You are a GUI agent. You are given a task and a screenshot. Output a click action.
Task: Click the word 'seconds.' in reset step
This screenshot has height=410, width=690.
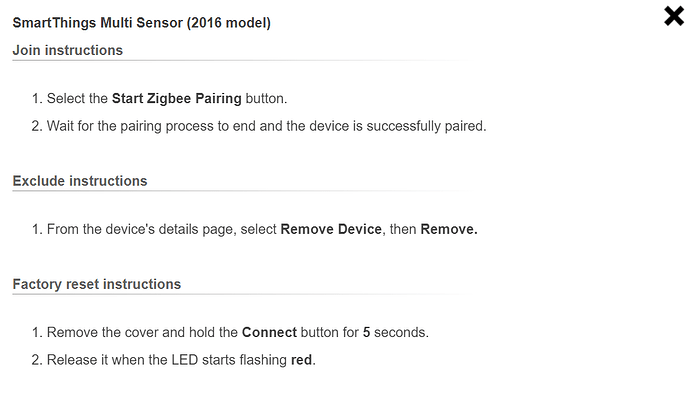coord(402,332)
